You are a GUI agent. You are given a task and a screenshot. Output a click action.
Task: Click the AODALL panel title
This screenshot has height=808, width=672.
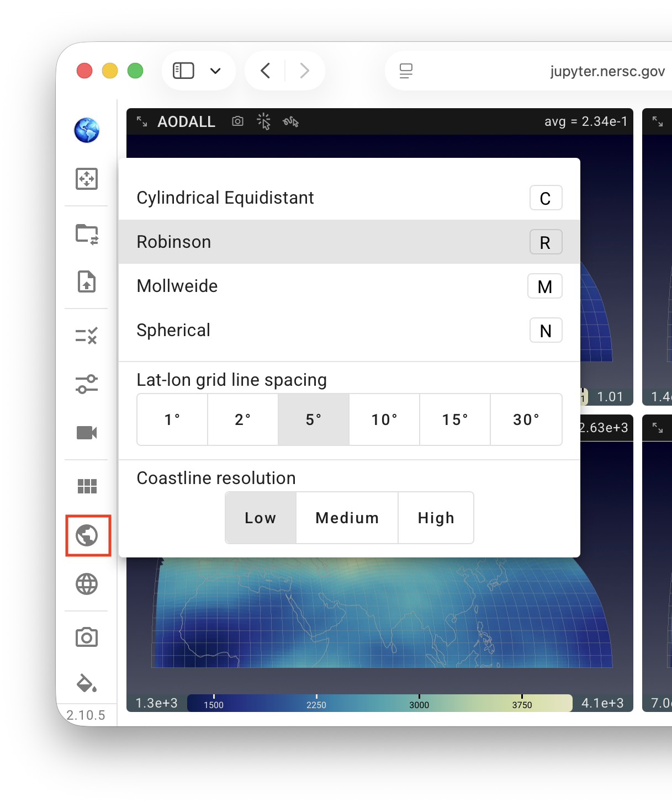tap(187, 121)
